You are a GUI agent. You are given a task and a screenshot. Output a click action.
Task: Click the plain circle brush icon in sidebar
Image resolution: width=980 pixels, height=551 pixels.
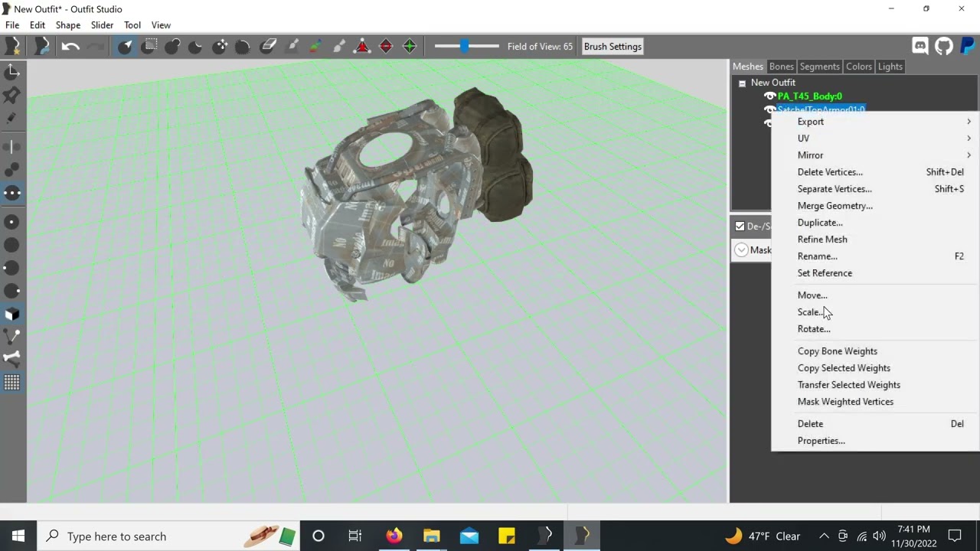12,245
